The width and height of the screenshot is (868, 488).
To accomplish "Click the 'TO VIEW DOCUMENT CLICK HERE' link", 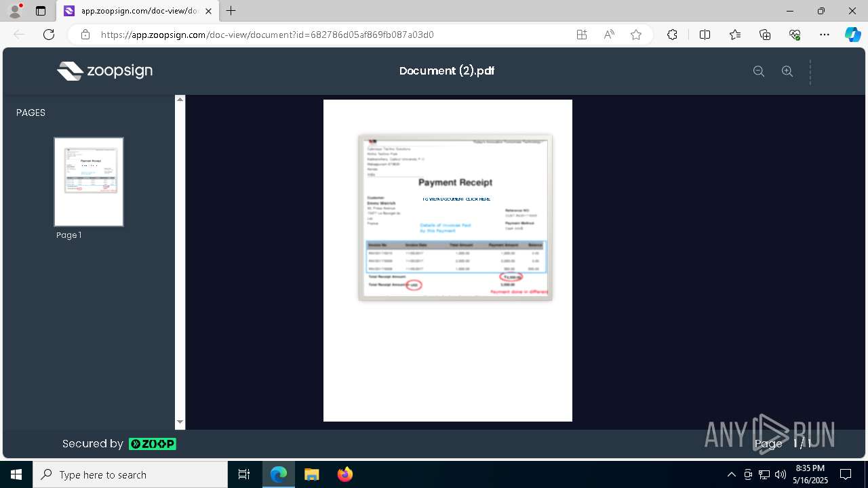I will tap(456, 199).
